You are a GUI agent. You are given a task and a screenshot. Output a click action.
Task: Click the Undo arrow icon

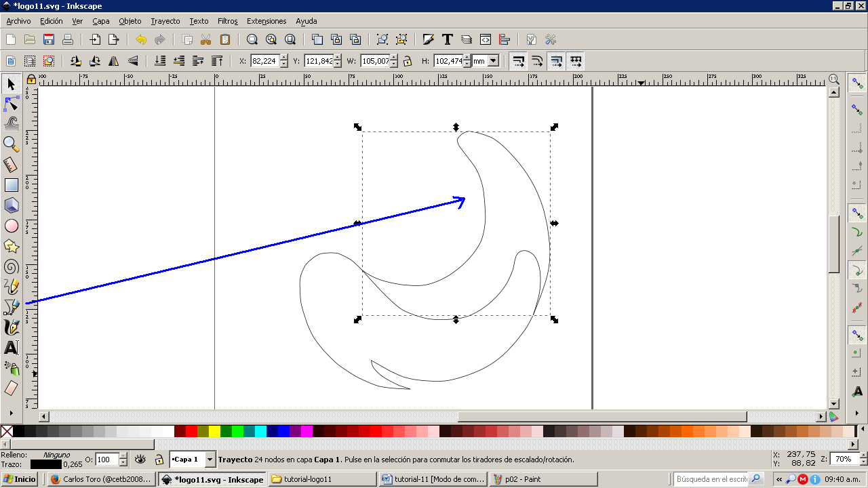141,39
